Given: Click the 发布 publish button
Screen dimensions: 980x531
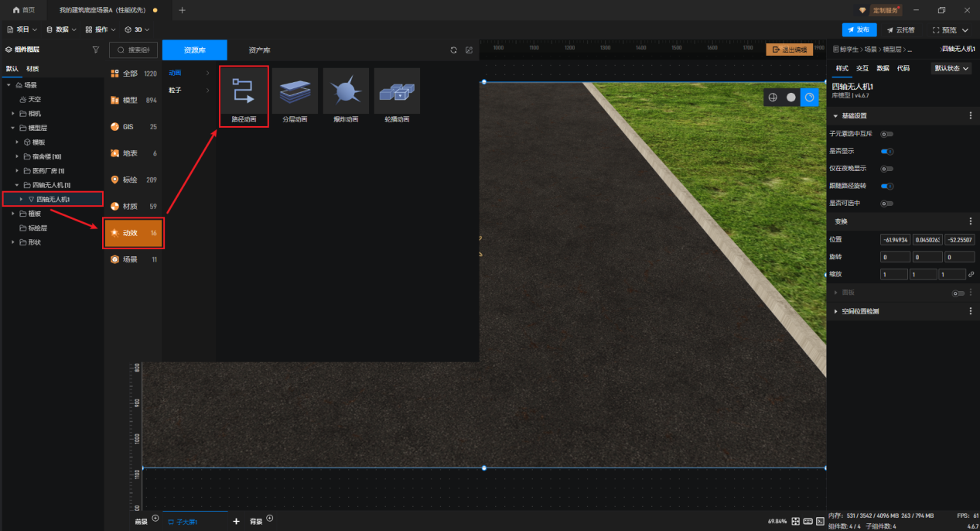Looking at the screenshot, I should (x=859, y=30).
